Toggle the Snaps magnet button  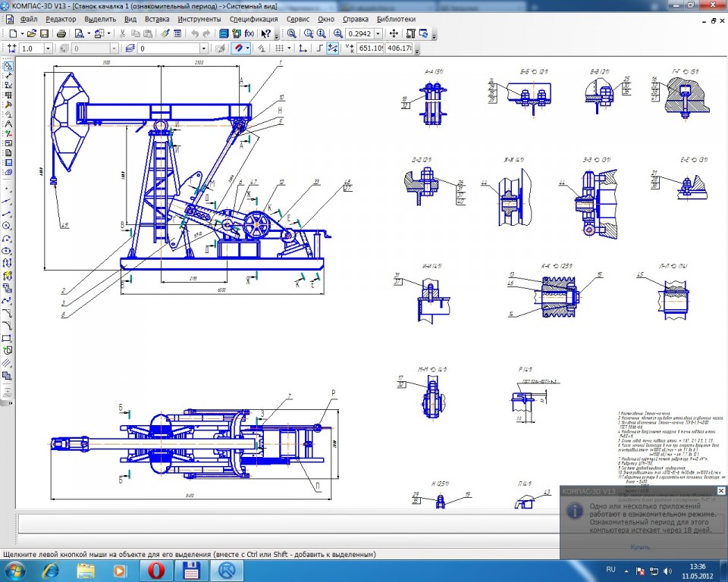238,48
